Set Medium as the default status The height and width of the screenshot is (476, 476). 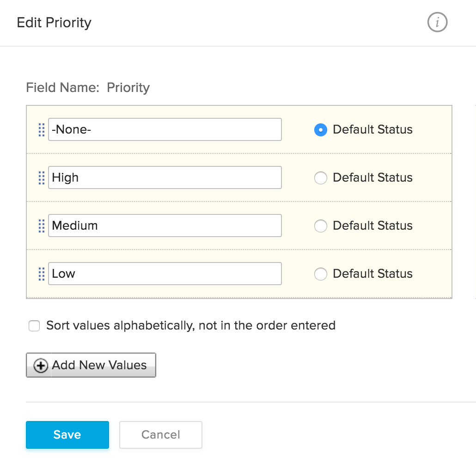(x=320, y=226)
